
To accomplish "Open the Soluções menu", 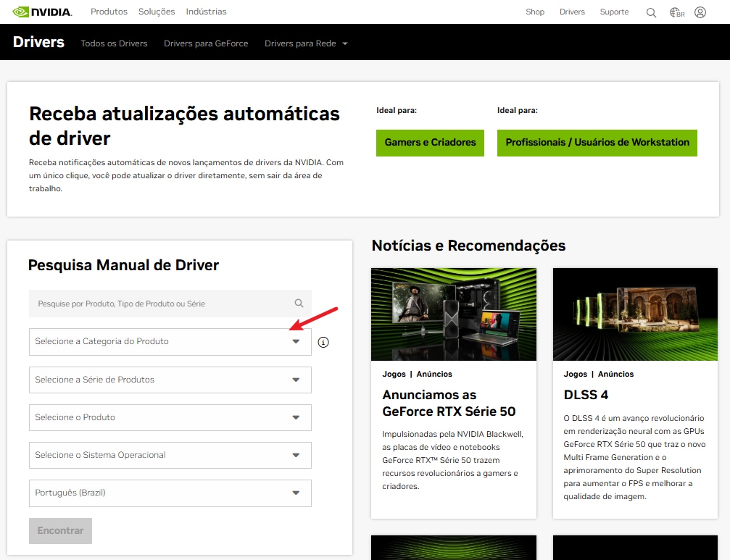I will tap(157, 12).
